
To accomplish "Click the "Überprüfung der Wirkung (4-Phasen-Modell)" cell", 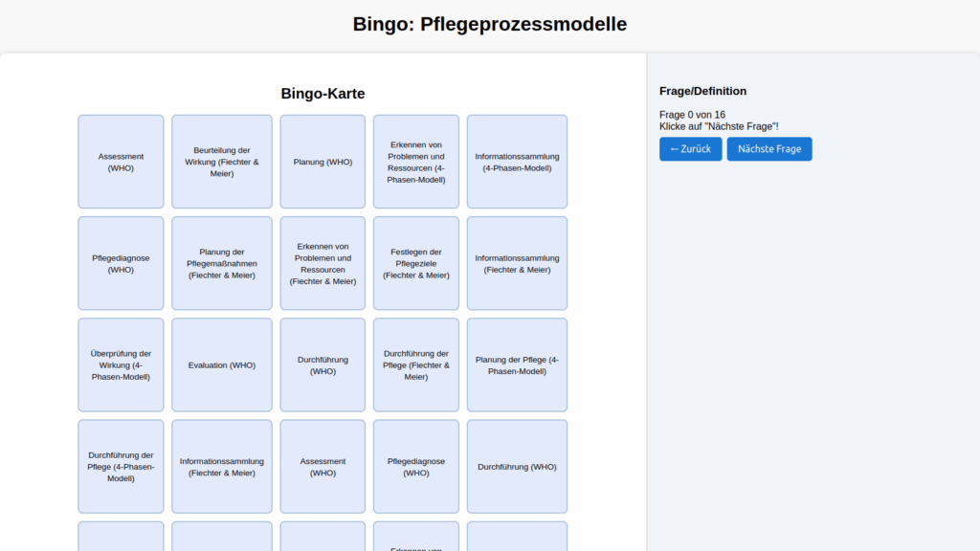I will pos(121,364).
